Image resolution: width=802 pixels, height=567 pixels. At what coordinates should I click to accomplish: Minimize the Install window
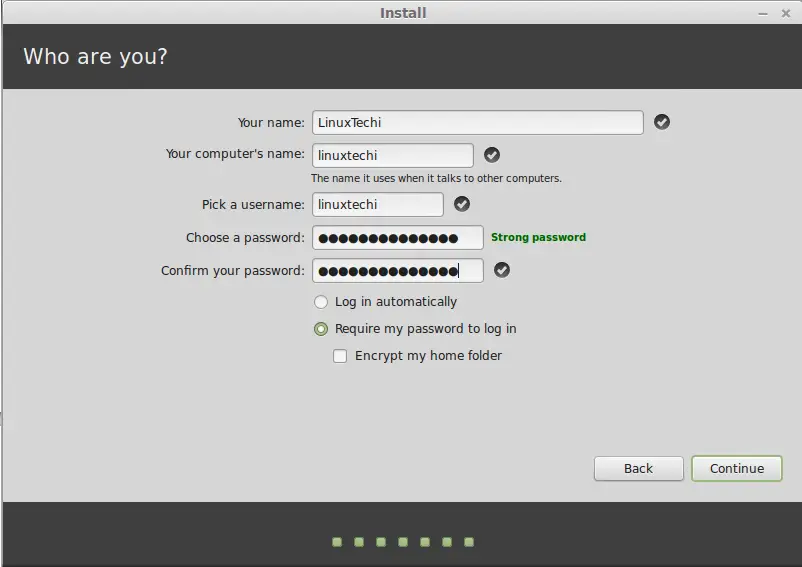pos(763,14)
